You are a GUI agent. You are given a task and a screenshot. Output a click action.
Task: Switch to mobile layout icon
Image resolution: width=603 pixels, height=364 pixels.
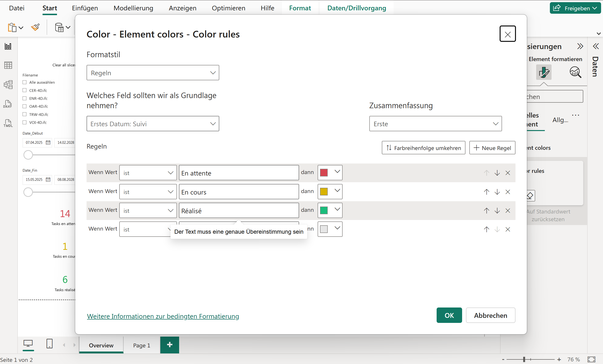tap(50, 344)
